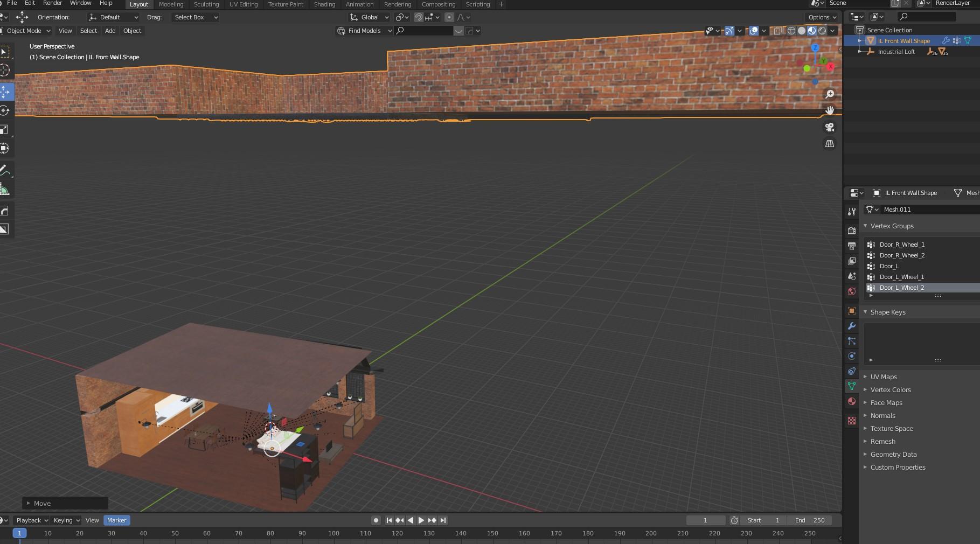Click the Find Models search field
The height and width of the screenshot is (544, 980).
423,31
